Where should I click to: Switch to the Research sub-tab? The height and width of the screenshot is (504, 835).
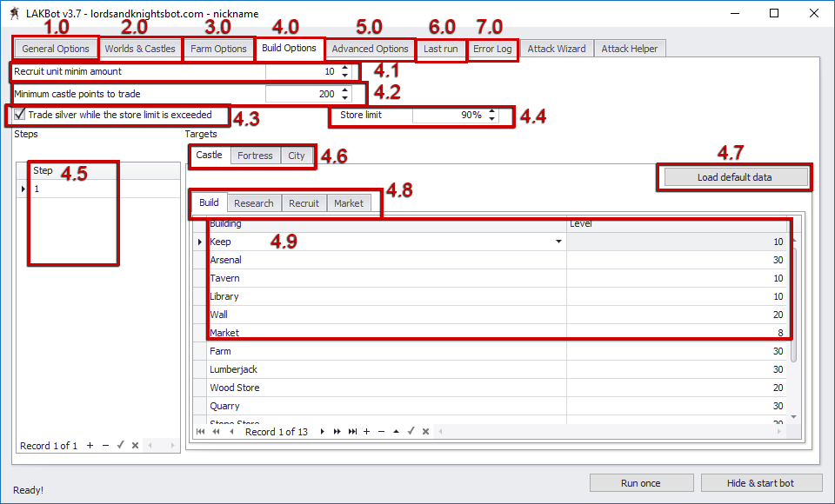click(x=253, y=203)
